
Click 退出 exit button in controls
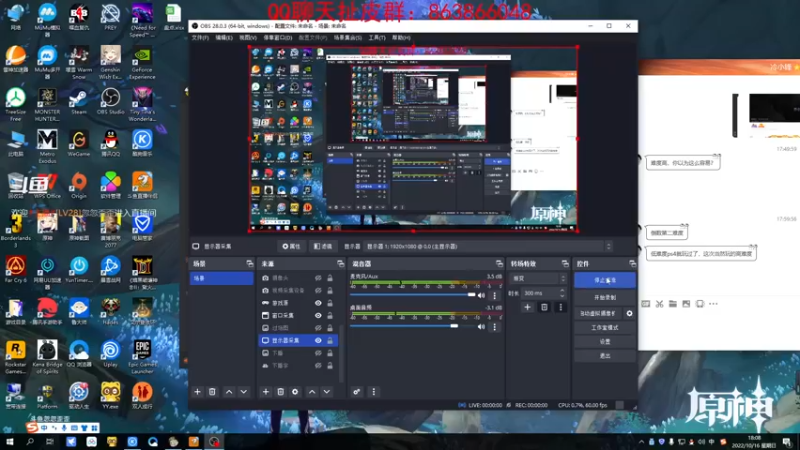pyautogui.click(x=605, y=356)
